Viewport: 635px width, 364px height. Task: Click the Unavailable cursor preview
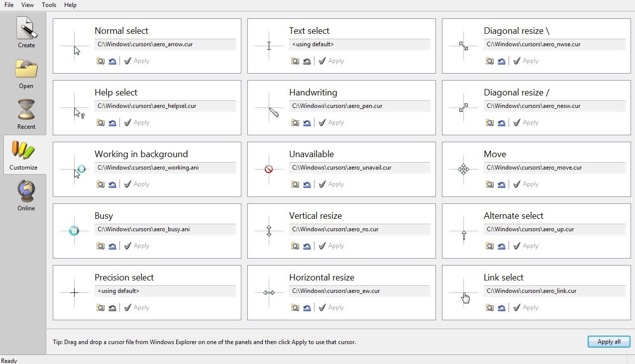(269, 169)
